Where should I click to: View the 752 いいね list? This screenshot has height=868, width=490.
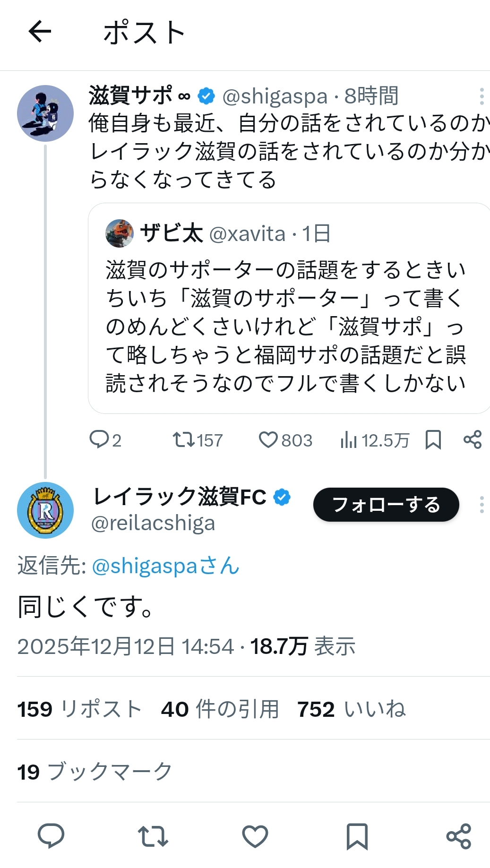[351, 709]
